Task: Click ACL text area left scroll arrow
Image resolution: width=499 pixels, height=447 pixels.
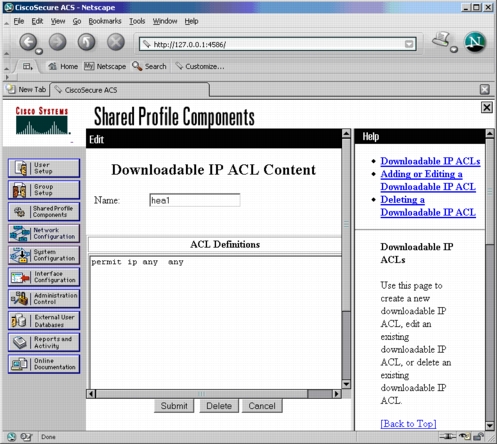Action: 91,395
